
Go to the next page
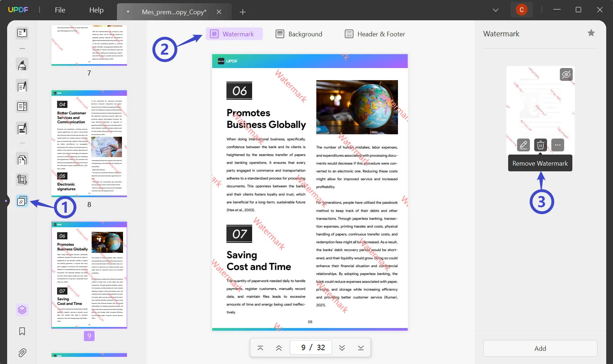(x=342, y=348)
